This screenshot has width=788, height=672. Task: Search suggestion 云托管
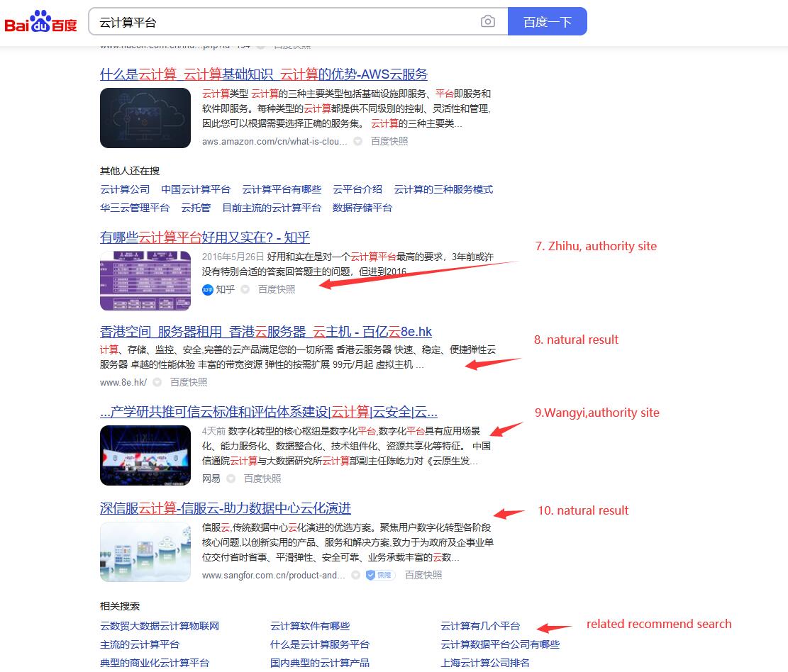tap(196, 208)
